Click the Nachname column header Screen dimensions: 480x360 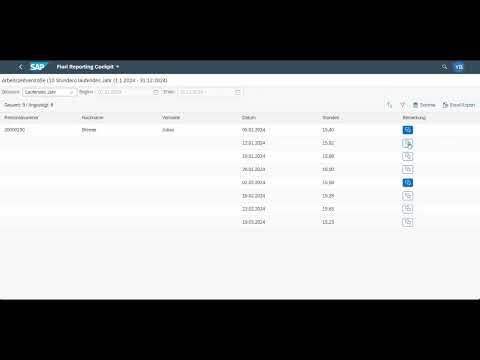coord(93,118)
